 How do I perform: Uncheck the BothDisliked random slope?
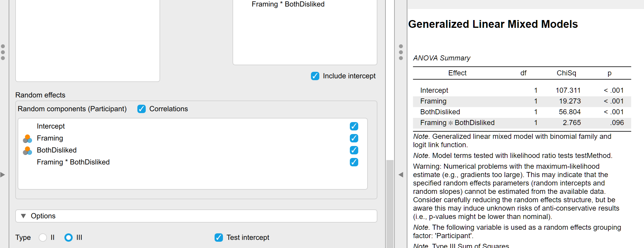click(x=354, y=150)
